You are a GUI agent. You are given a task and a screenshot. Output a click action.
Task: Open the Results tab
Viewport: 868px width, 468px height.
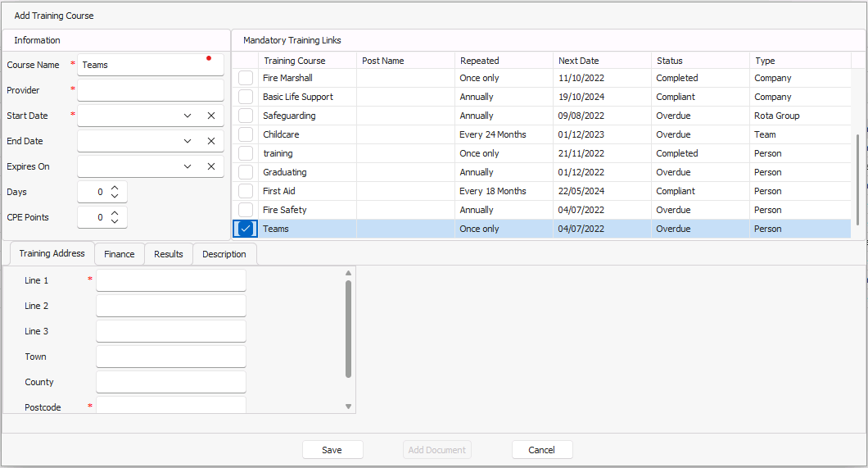pyautogui.click(x=169, y=254)
